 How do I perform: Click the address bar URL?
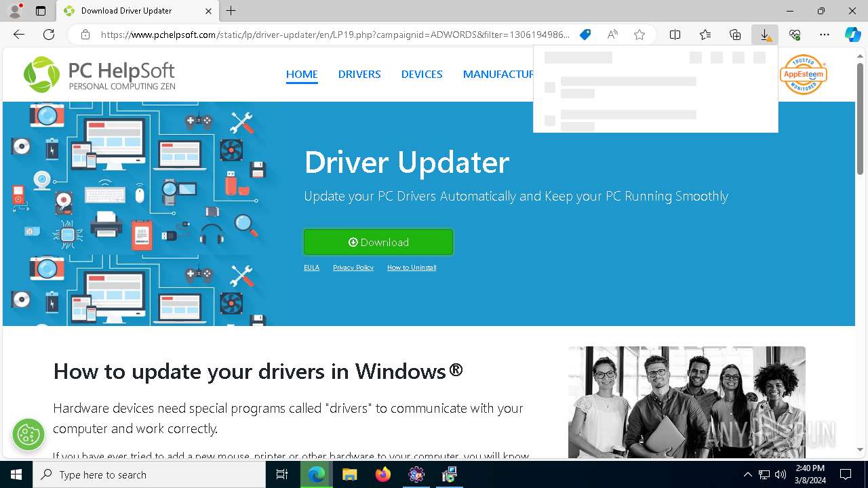tap(335, 35)
